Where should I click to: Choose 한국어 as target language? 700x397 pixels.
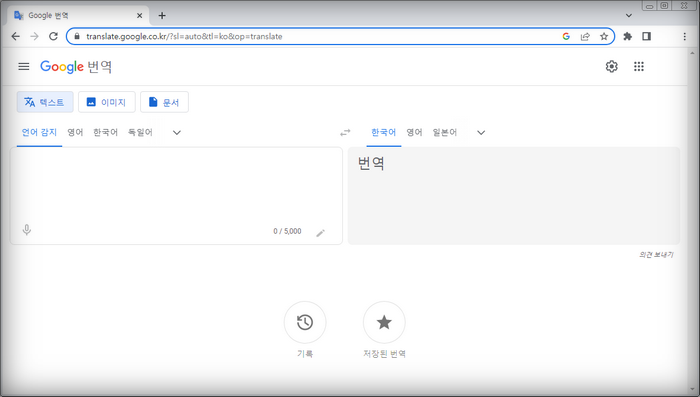point(383,133)
